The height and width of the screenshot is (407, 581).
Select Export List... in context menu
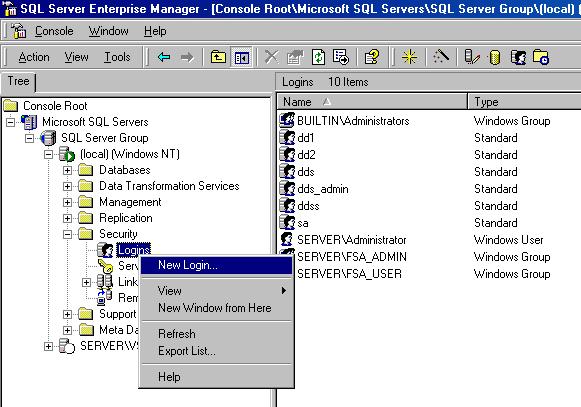[x=216, y=351]
